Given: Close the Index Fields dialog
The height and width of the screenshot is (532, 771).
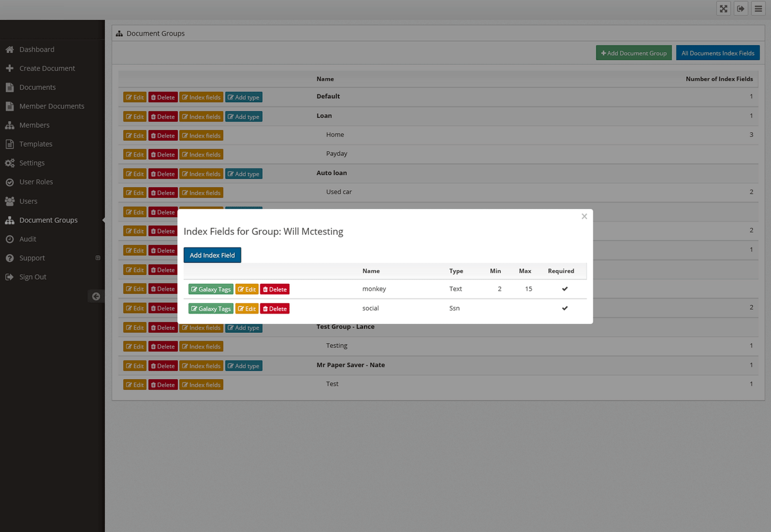Looking at the screenshot, I should (x=584, y=217).
